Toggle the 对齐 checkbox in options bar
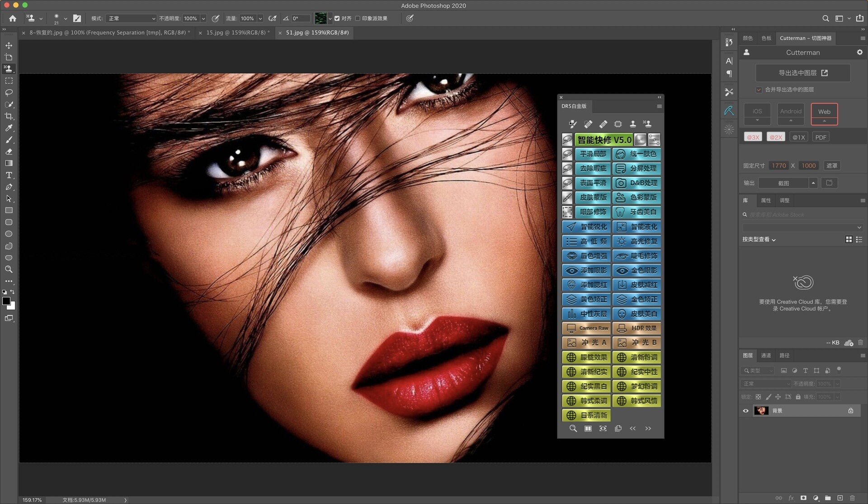 [337, 19]
